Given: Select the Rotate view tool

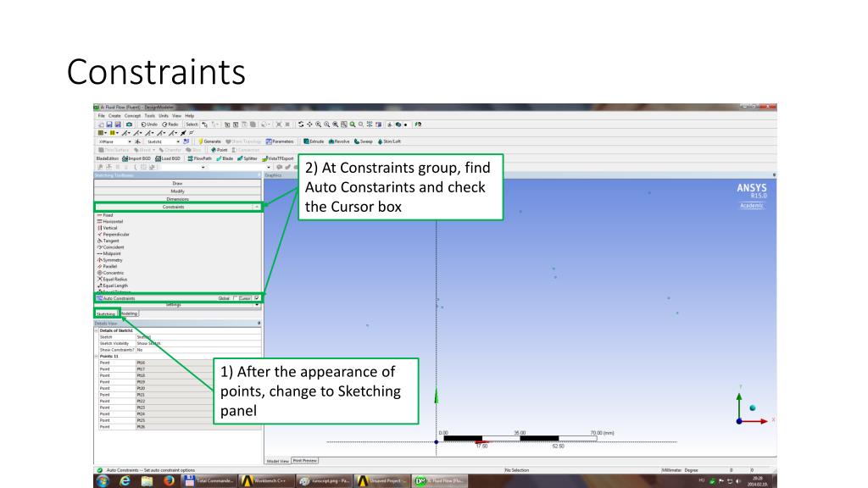Looking at the screenshot, I should click(301, 125).
